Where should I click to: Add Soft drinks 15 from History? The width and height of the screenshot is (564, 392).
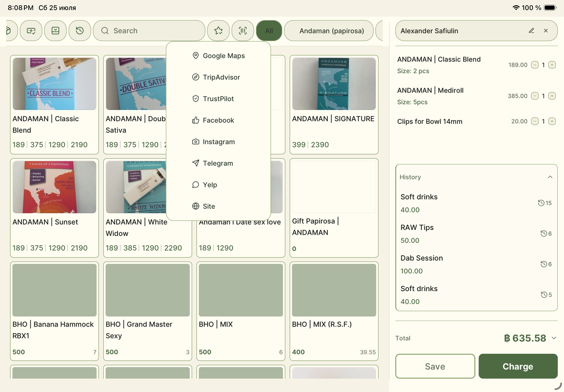(x=476, y=203)
